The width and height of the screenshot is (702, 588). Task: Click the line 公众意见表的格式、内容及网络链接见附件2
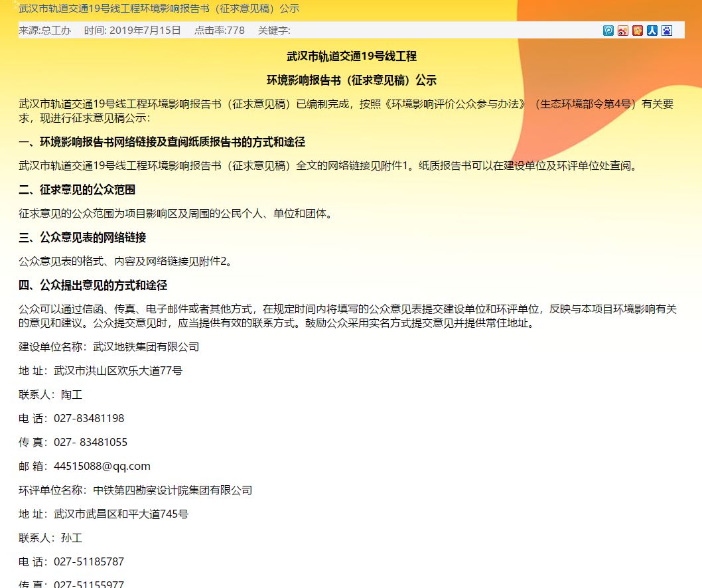coord(126,261)
